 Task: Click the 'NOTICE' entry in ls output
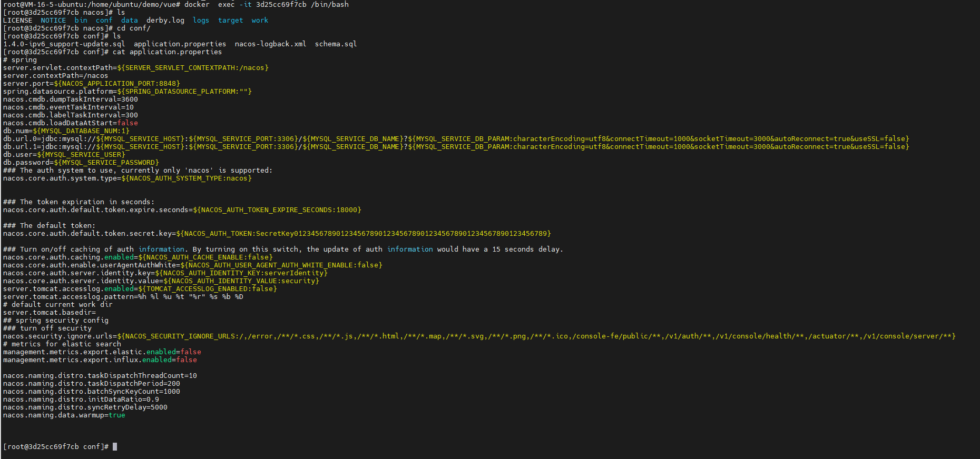54,21
